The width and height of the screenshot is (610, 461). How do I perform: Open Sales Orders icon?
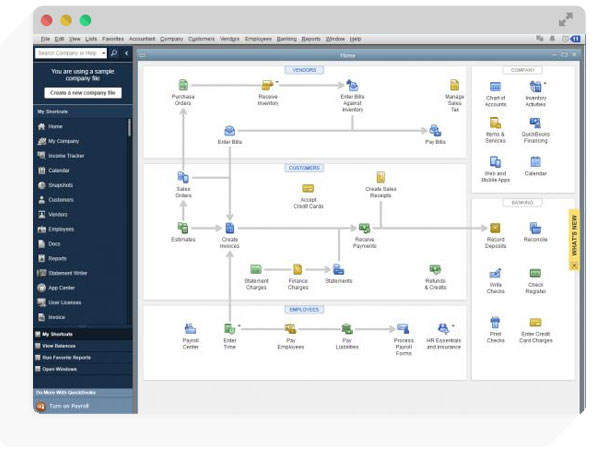pos(183,177)
